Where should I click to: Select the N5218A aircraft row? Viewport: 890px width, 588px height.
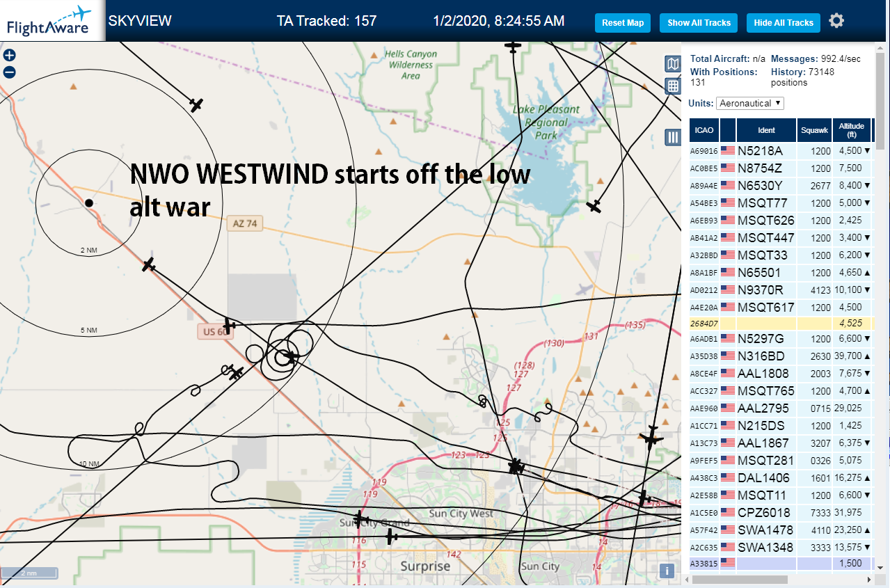pyautogui.click(x=781, y=150)
